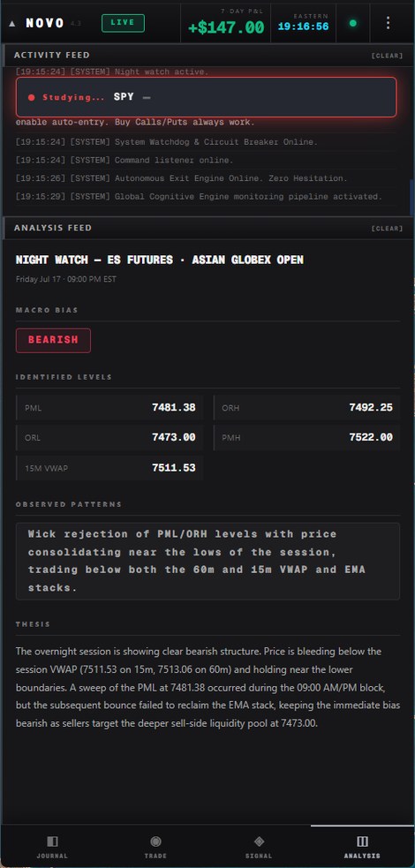Click the Signal diamond icon
The image size is (415, 868).
click(259, 842)
